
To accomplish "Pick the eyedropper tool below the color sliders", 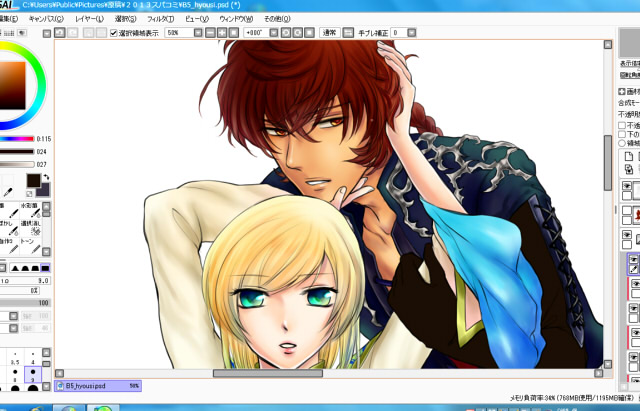I will point(8,193).
